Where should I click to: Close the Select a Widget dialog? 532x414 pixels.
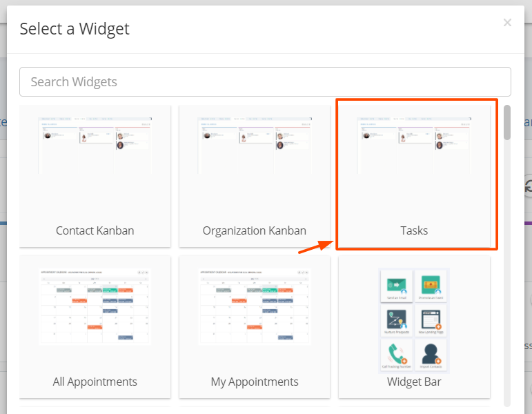507,22
